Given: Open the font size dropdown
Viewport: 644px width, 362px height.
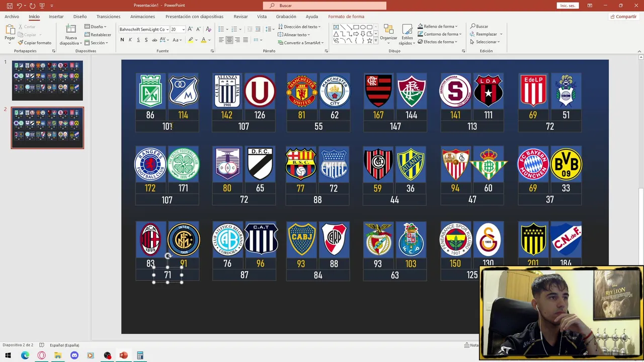Looking at the screenshot, I should click(183, 29).
